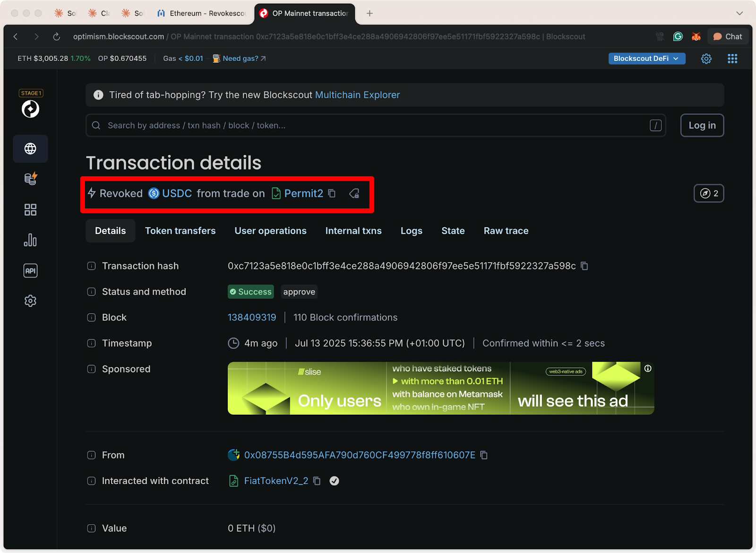756x553 pixels.
Task: Open the Apps grid sidebar icon
Action: [x=30, y=210]
